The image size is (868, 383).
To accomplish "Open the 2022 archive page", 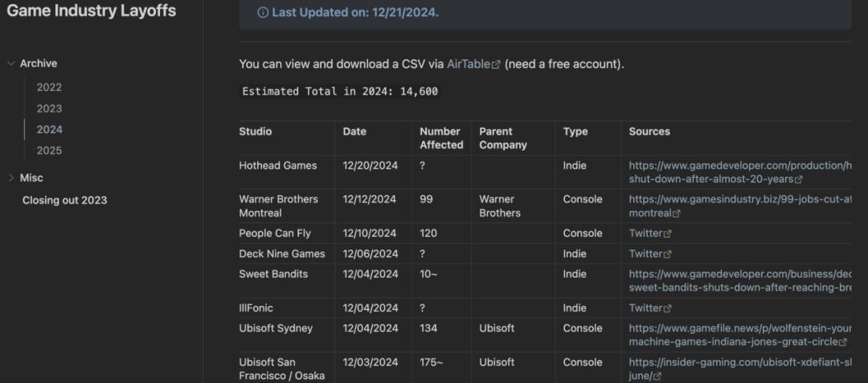I will pos(49,88).
